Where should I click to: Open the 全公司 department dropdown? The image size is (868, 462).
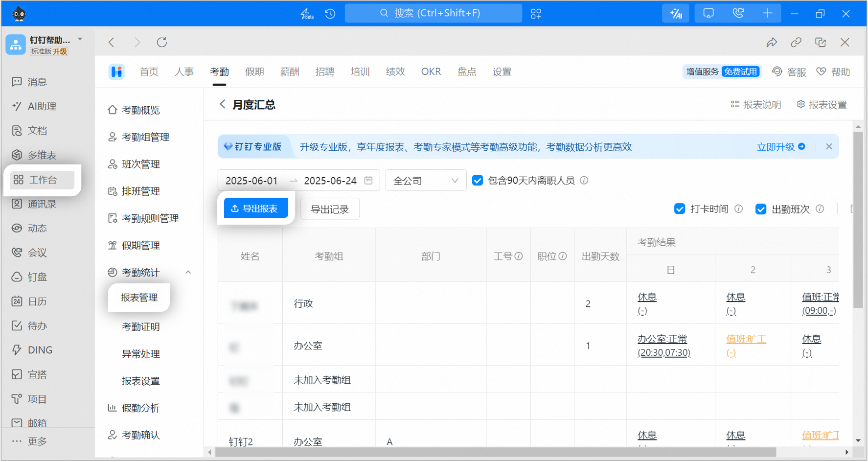click(x=426, y=181)
